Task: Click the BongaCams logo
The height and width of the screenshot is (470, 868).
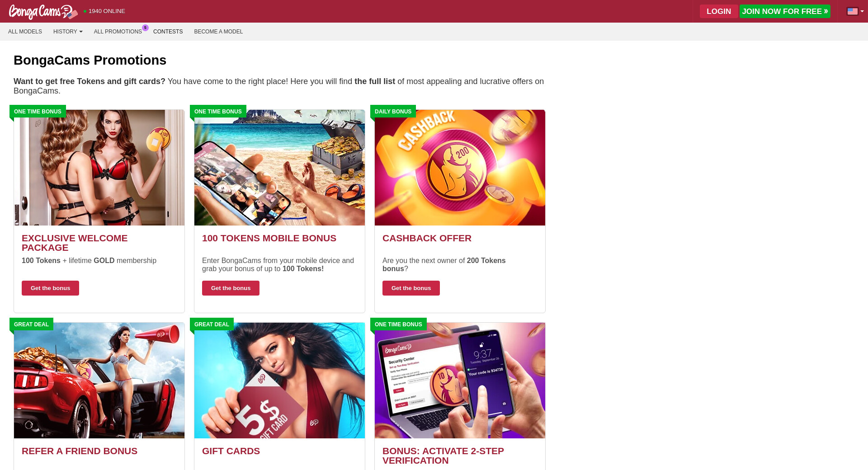Action: click(x=43, y=12)
